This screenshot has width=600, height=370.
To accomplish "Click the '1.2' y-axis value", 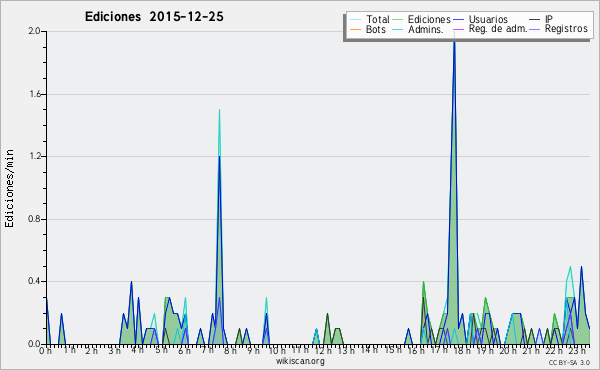I will coord(34,156).
